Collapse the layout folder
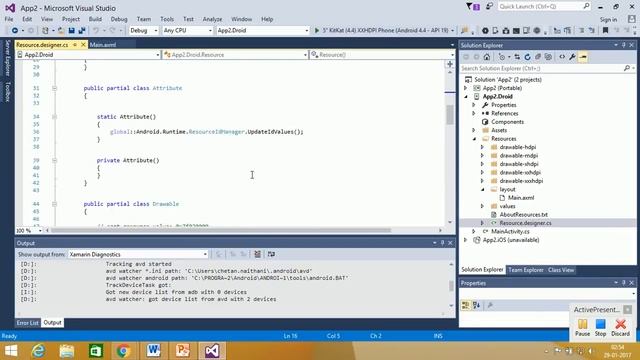Screen dimensions: 640x360 point(482,189)
